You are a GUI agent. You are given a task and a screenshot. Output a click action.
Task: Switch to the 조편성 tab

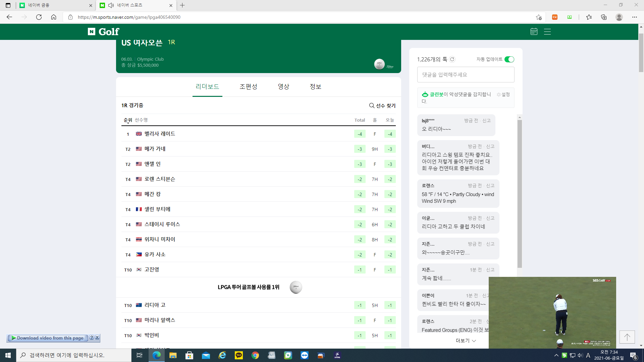click(x=248, y=87)
